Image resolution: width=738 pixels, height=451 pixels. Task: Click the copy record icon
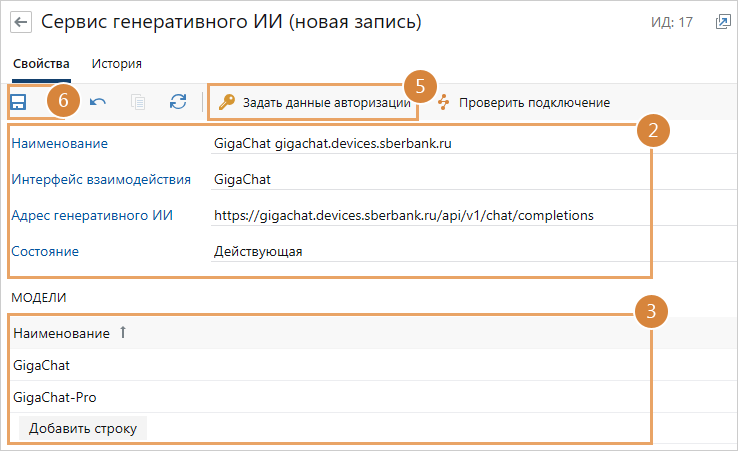point(138,102)
